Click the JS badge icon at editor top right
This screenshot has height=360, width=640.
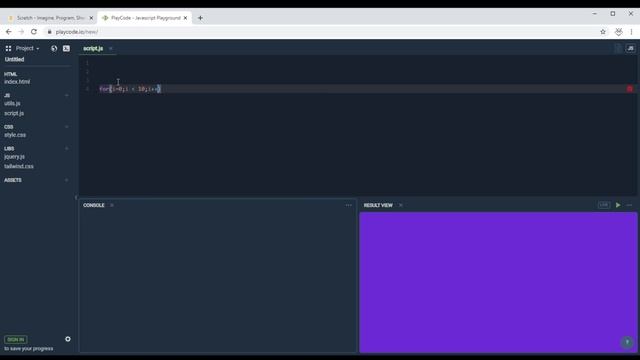point(631,48)
